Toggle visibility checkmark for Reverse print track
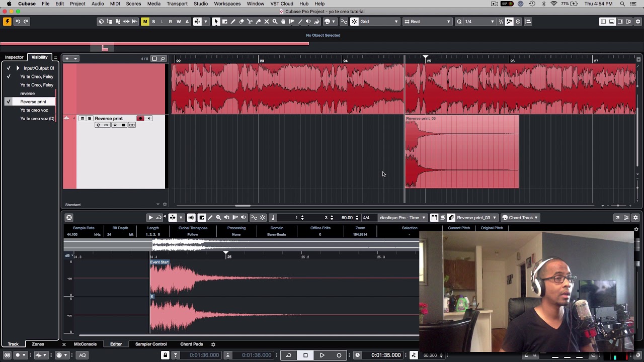The height and width of the screenshot is (362, 644). click(8, 102)
